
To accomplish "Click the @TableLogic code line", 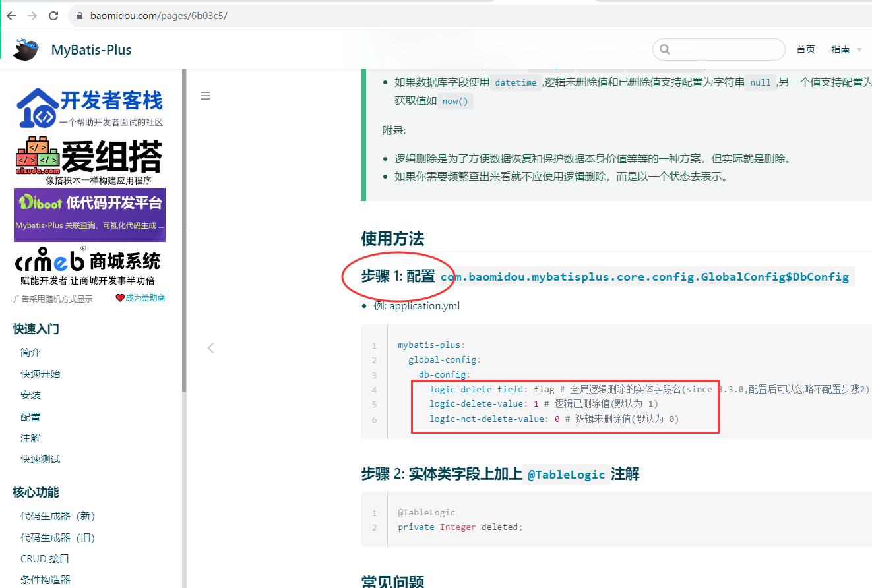I will click(x=426, y=512).
